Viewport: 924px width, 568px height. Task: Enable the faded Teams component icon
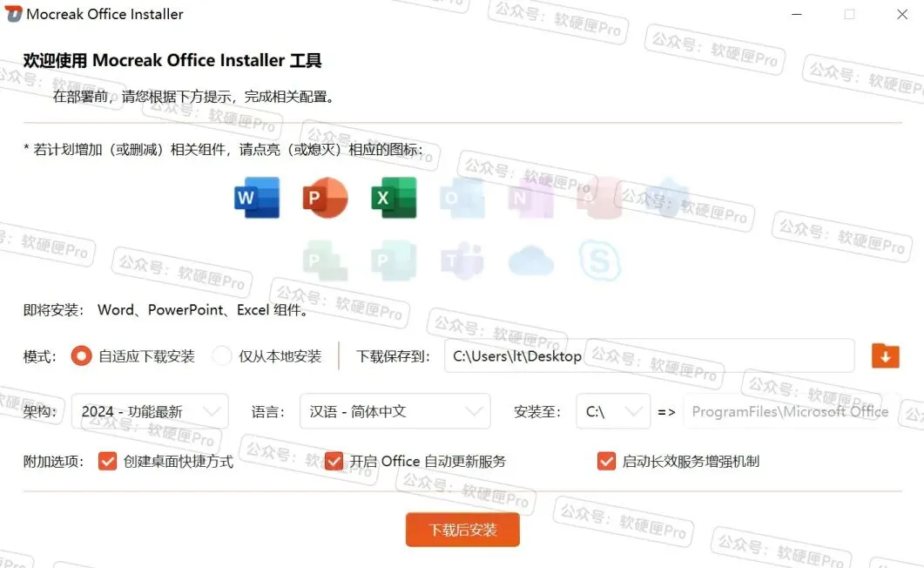(462, 260)
